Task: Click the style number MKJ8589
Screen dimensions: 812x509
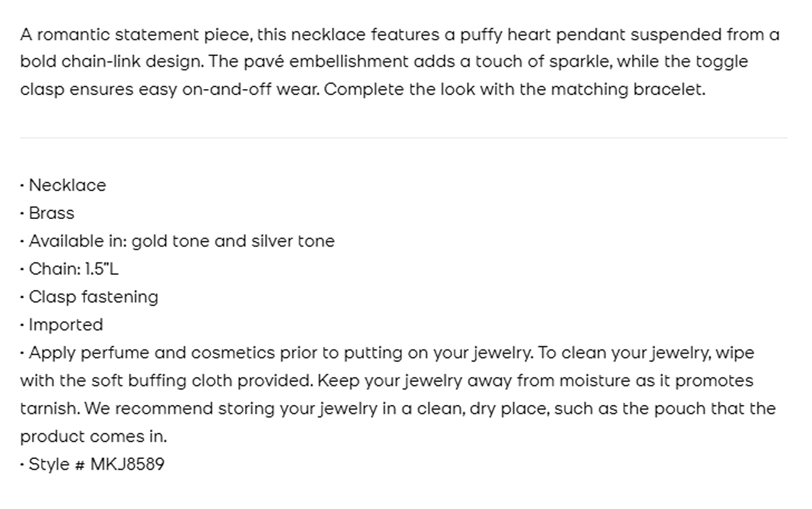Action: click(x=127, y=464)
